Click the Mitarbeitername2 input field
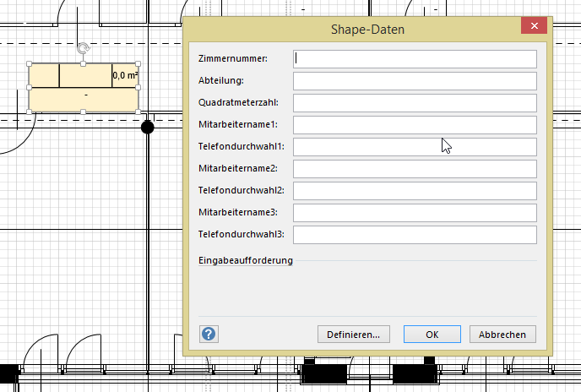Image resolution: width=581 pixels, height=392 pixels. coord(415,169)
